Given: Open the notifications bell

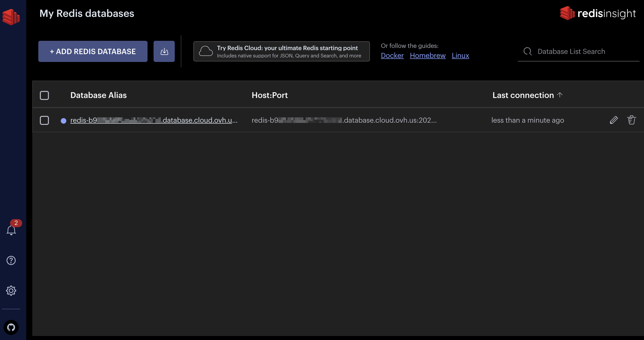Looking at the screenshot, I should pos(11,230).
